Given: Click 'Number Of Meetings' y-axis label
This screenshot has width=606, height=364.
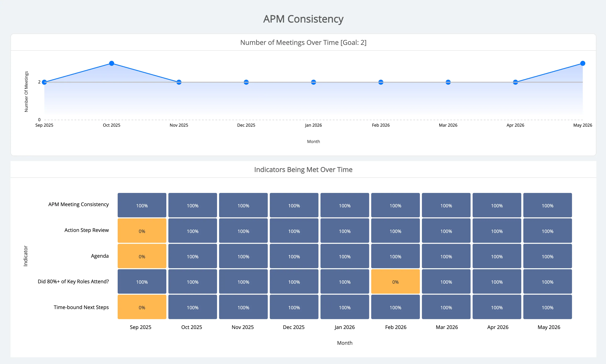Looking at the screenshot, I should click(x=26, y=91).
